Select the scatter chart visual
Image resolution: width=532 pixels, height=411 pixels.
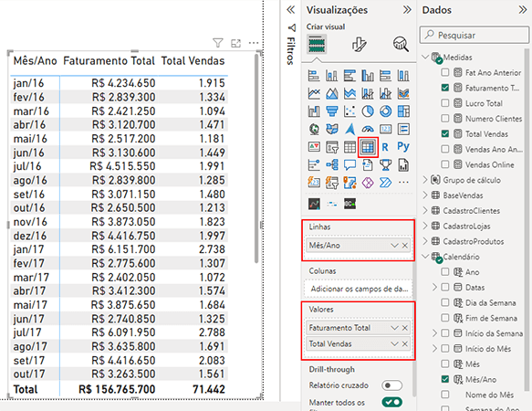click(x=349, y=111)
